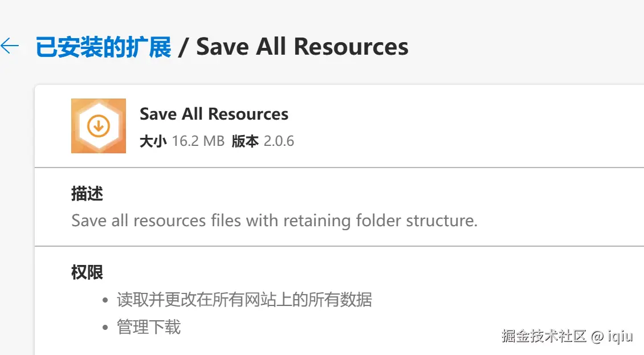Click the 2.0.6 version number
Viewport: 644px width, 355px height.
(x=279, y=141)
